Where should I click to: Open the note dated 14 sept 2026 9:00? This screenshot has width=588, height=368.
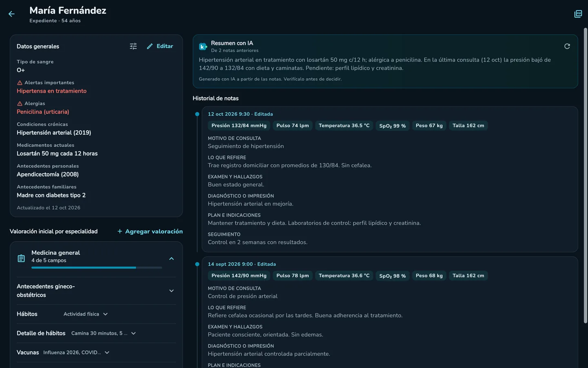(x=390, y=312)
